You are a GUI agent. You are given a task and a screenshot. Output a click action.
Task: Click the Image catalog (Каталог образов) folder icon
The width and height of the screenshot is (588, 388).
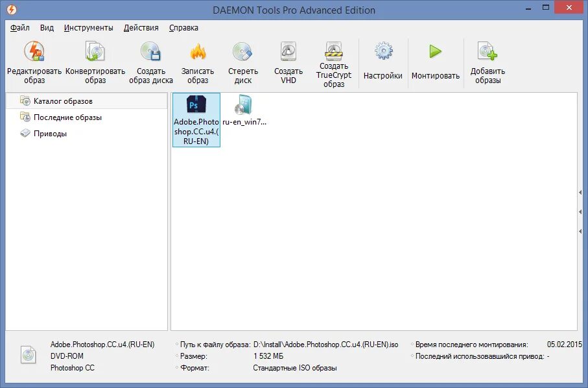(x=25, y=101)
